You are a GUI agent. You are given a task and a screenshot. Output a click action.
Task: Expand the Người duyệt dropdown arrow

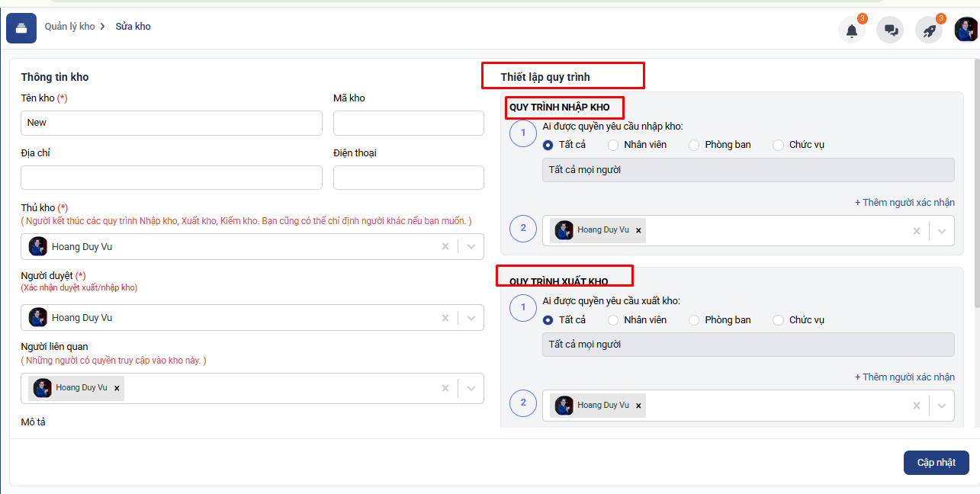point(471,318)
